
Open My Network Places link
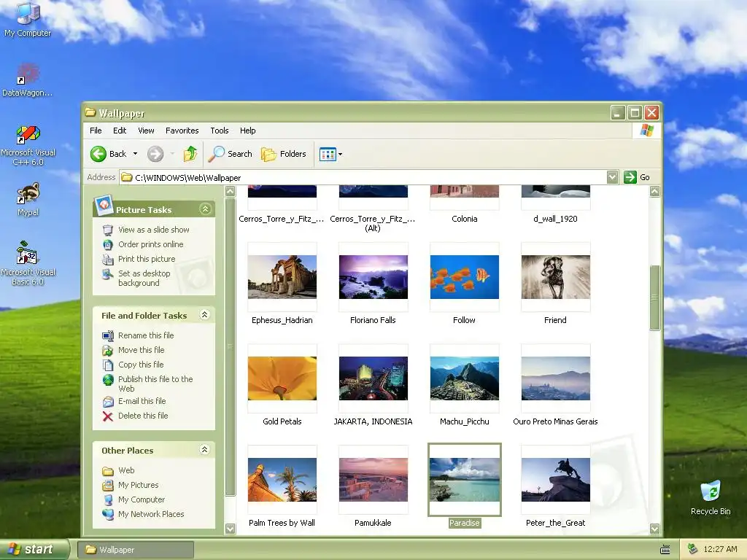[151, 514]
